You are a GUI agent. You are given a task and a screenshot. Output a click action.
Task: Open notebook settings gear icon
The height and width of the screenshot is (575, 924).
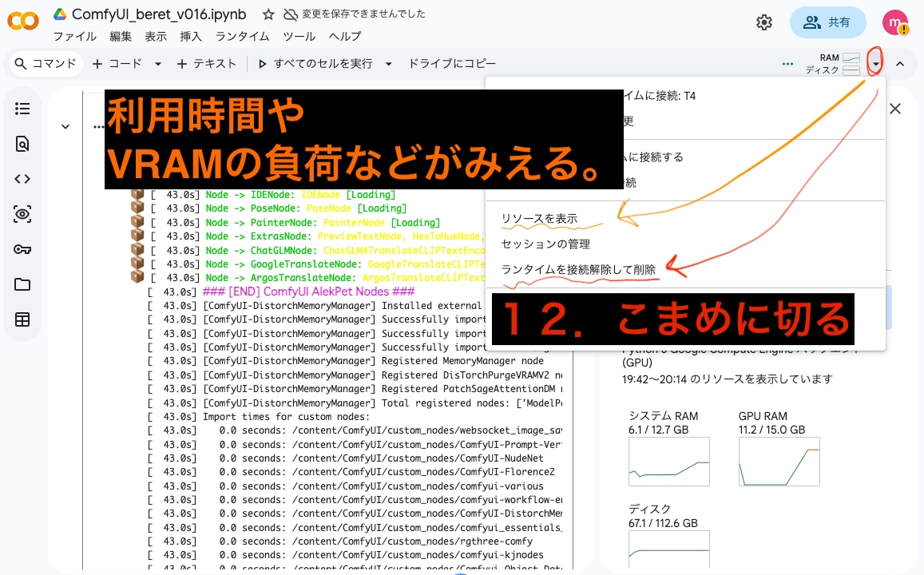tap(764, 22)
